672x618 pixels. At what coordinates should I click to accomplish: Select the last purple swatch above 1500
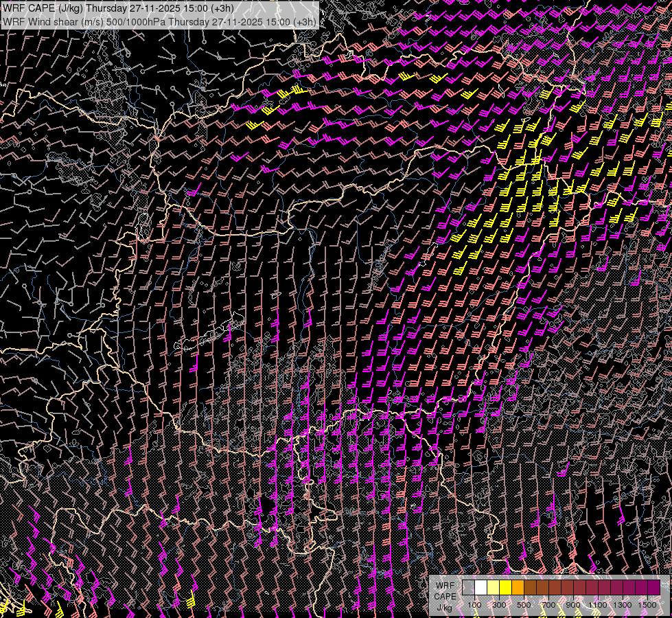tap(653, 587)
